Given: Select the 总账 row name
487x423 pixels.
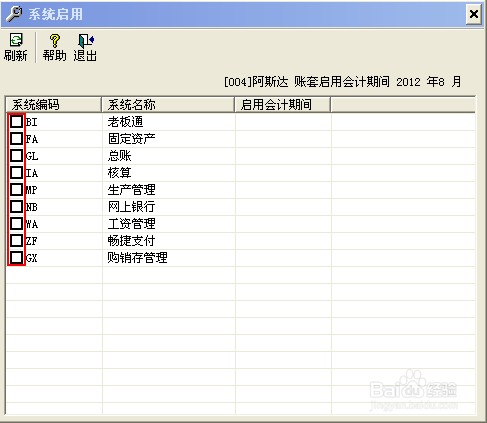Looking at the screenshot, I should [x=120, y=156].
